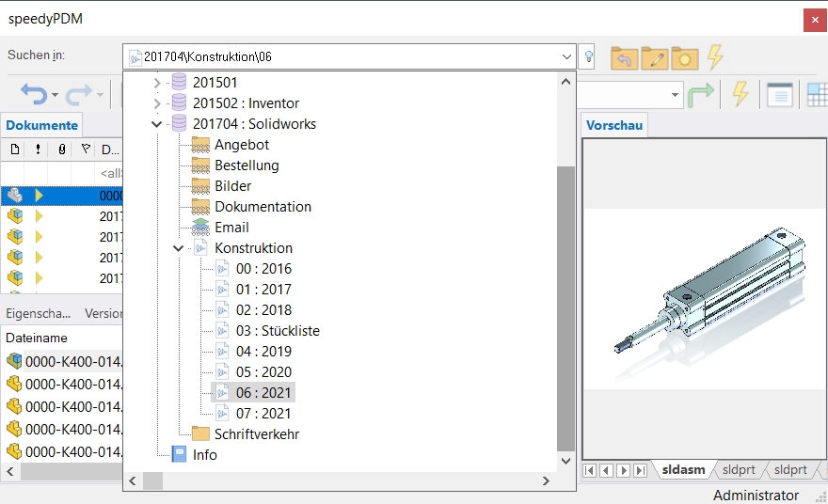Click the green forward arrow toolbar icon
The width and height of the screenshot is (828, 504).
(701, 95)
